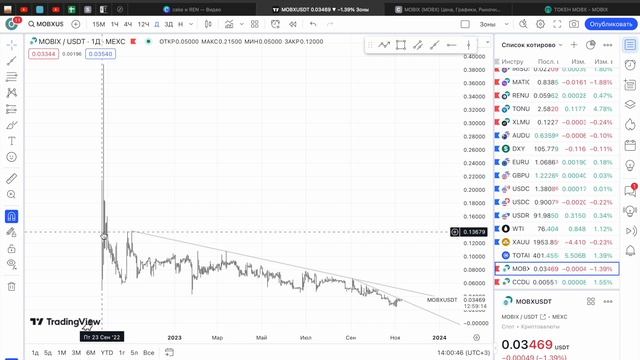640x360 pixels.
Task: Open the MOBXUS symbol search
Action: click(46, 24)
